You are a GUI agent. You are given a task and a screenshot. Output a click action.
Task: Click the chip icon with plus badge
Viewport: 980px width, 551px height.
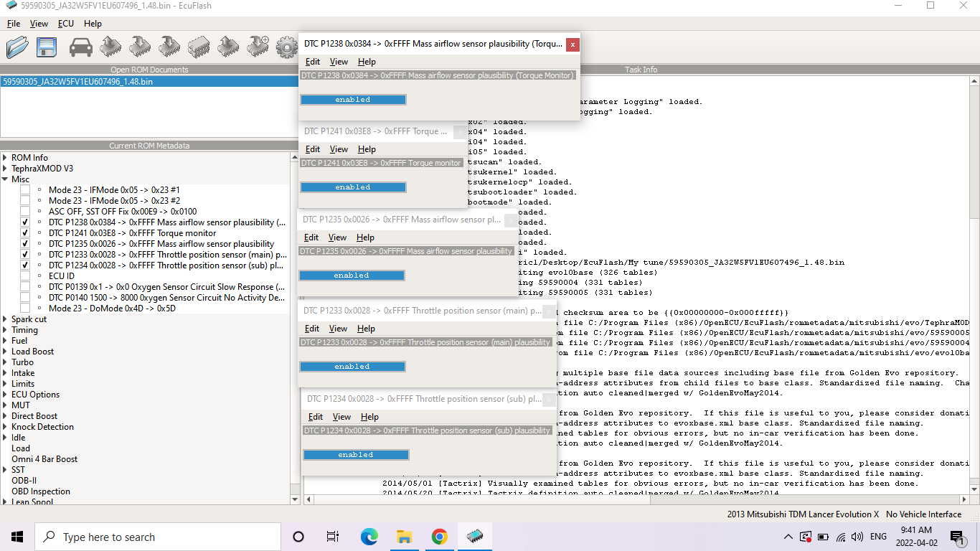258,47
